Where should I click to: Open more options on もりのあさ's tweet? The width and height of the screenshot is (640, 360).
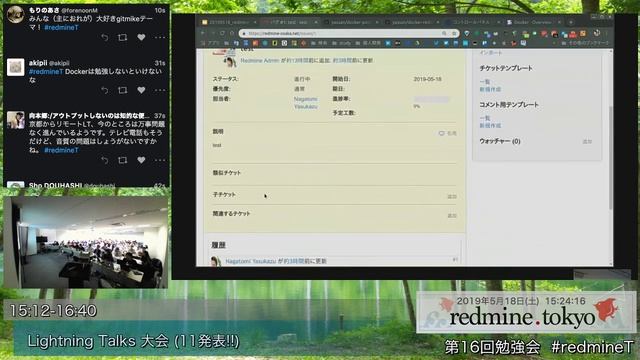160,38
